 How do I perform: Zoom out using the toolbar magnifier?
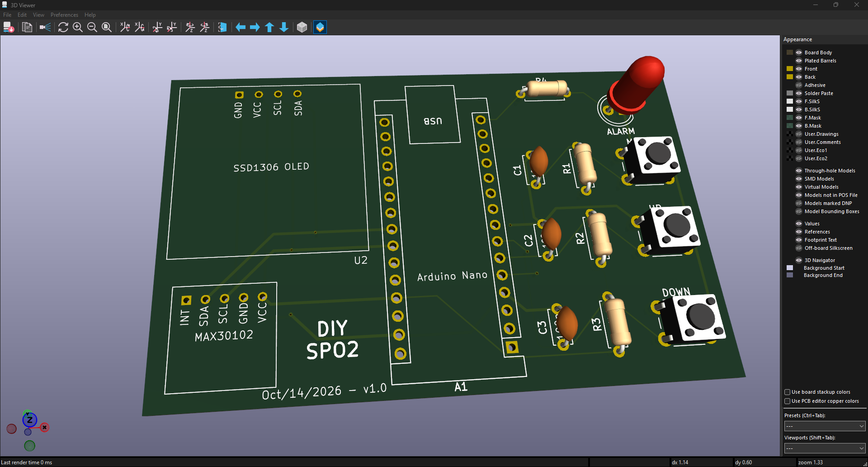coord(92,28)
